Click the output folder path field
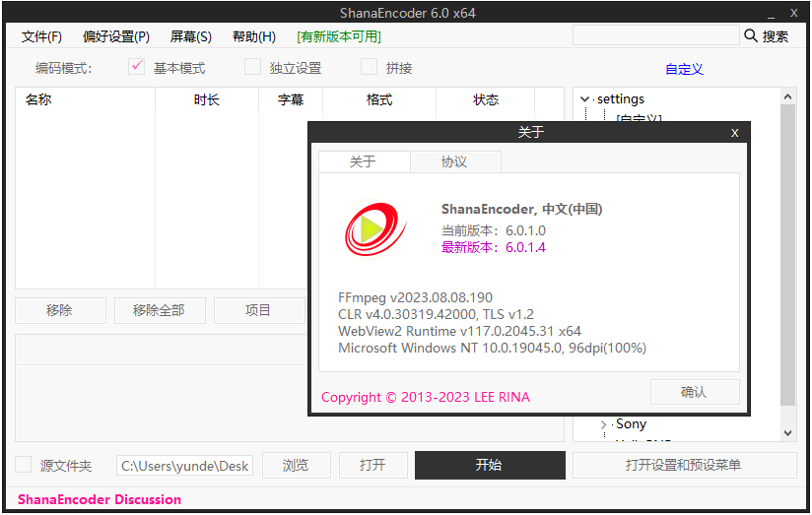Viewport: 812px width, 515px height. [x=185, y=466]
